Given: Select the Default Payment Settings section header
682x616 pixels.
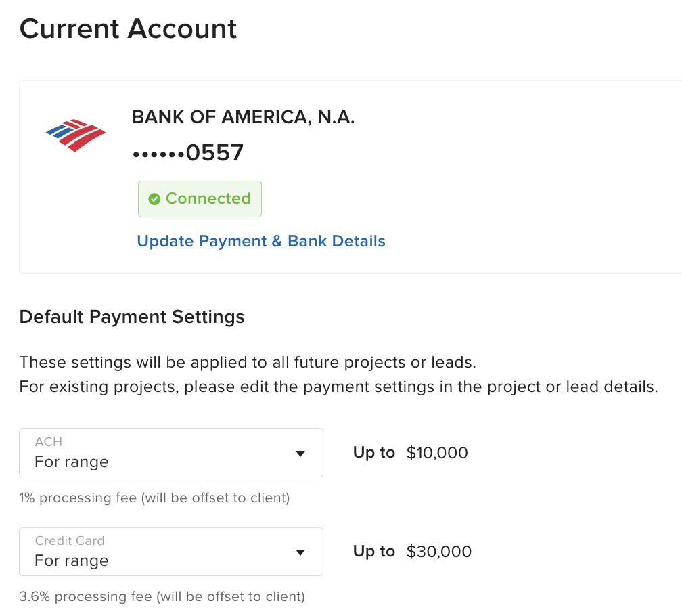Looking at the screenshot, I should coord(133,317).
